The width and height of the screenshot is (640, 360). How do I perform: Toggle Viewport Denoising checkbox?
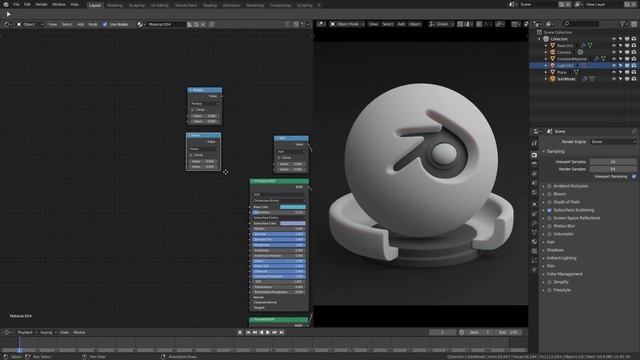[x=634, y=177]
